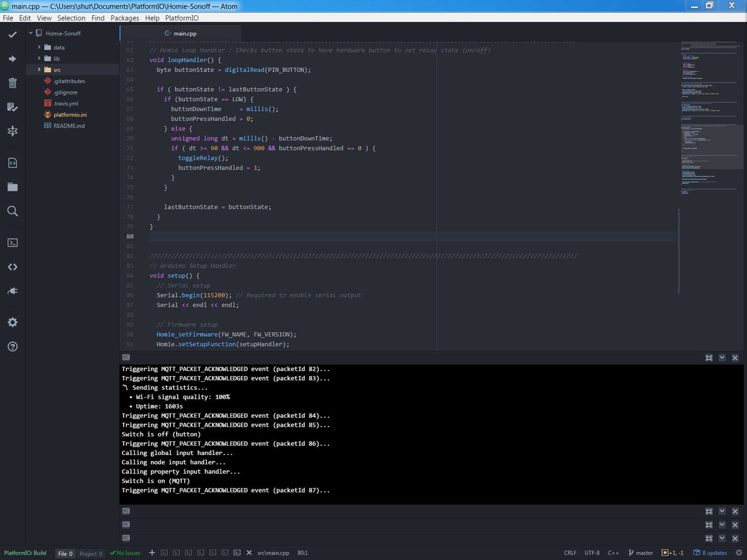
Task: Click the PlatformIO Build checkmark icon
Action: coord(13,34)
